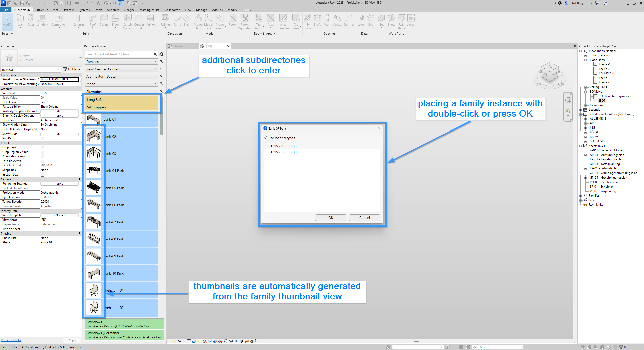The height and width of the screenshot is (350, 644).
Task: Open Resource Loader settings gear
Action: tap(161, 54)
